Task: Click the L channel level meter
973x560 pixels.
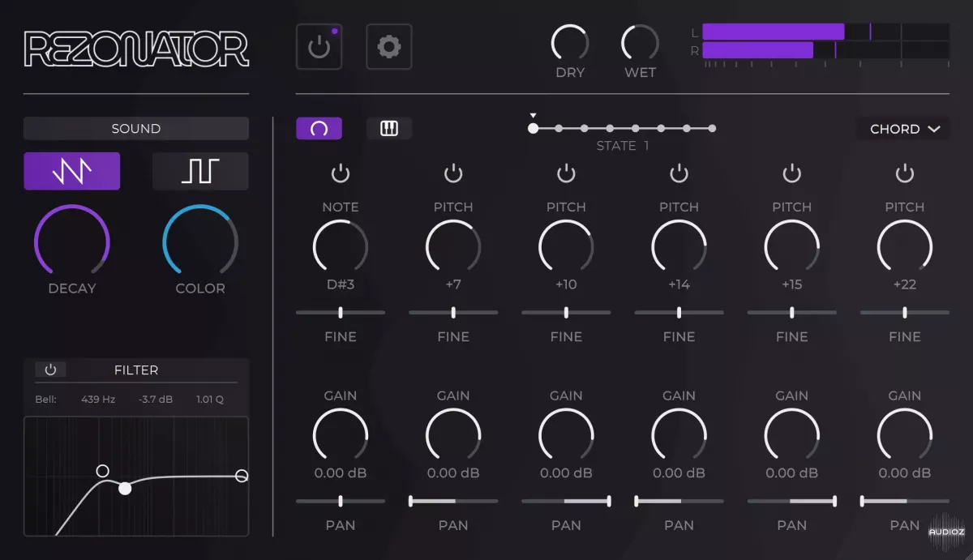Action: (825, 32)
